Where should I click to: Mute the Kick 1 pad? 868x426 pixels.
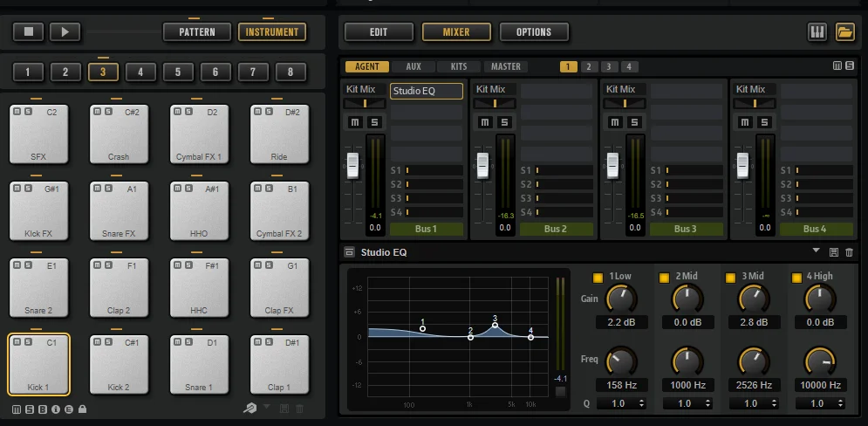coord(17,342)
